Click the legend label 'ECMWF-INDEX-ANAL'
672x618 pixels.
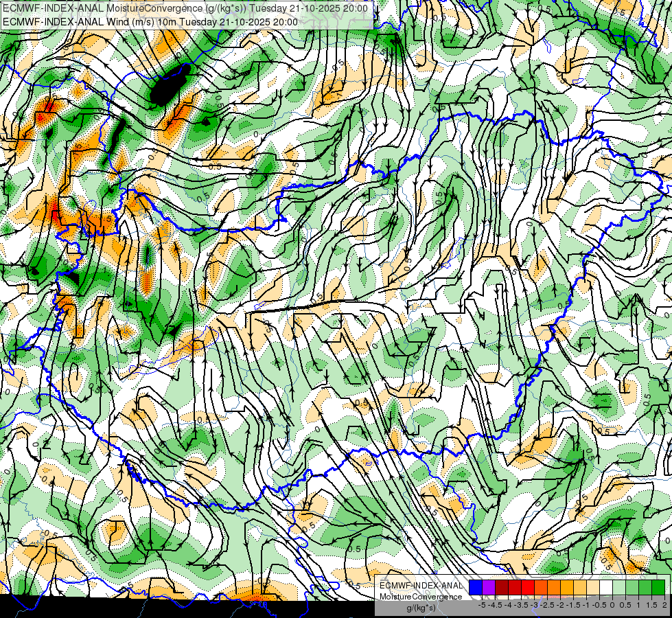click(421, 586)
